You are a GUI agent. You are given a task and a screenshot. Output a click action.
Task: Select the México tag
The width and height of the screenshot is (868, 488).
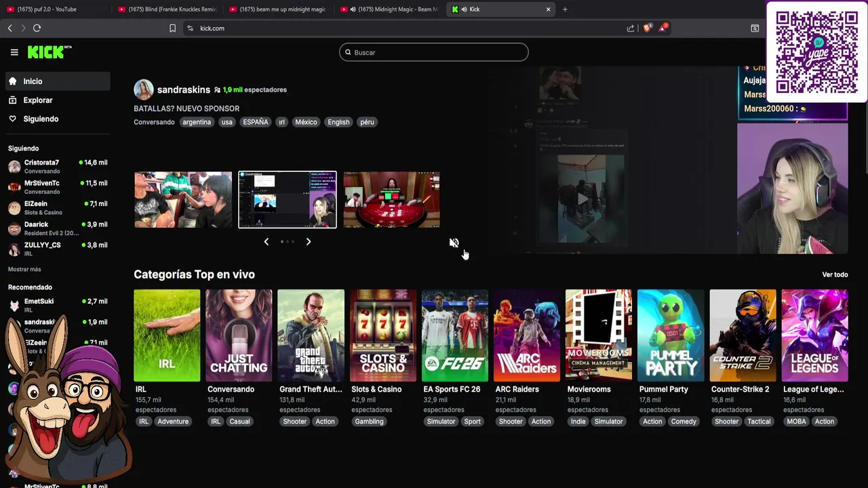tap(306, 122)
